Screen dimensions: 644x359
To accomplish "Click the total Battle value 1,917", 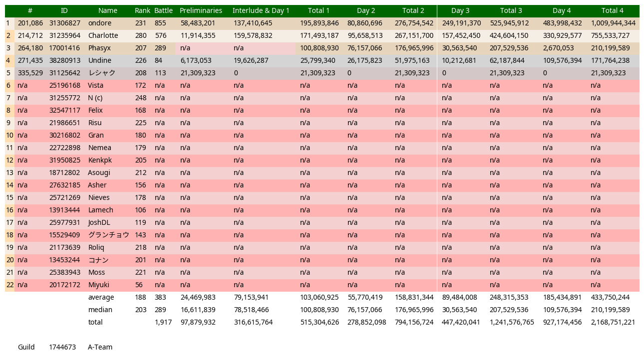I will [164, 322].
